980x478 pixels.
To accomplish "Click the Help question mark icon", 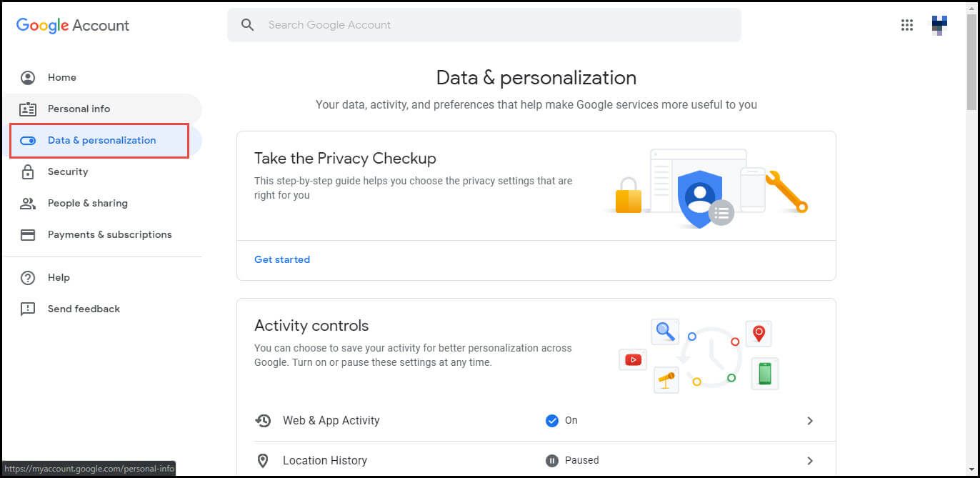I will [28, 277].
